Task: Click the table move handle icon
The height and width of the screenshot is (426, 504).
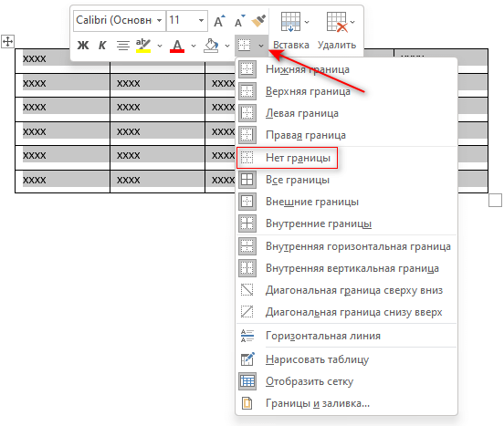Action: [x=7, y=41]
